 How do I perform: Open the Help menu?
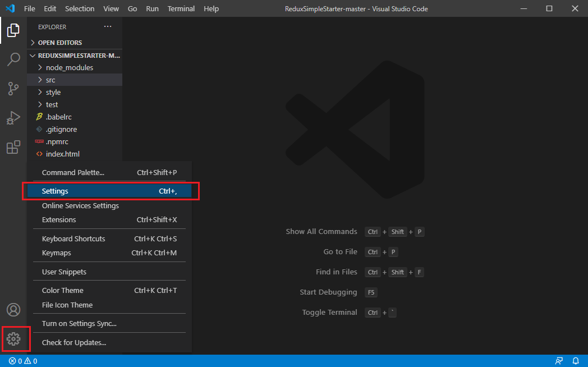pos(211,8)
